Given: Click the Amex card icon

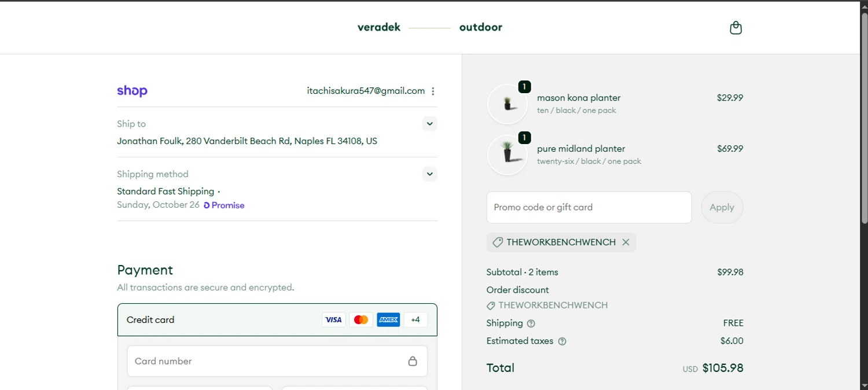Looking at the screenshot, I should tap(388, 319).
